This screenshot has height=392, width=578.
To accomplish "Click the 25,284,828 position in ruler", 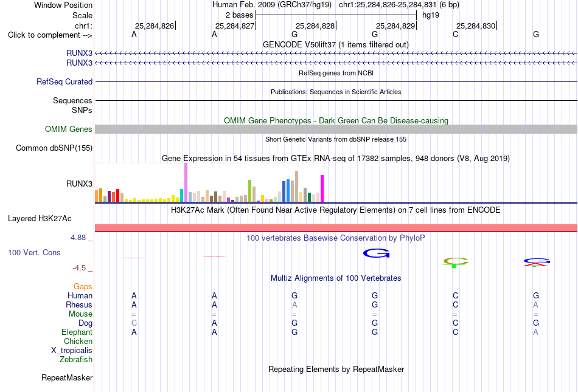I will (315, 26).
